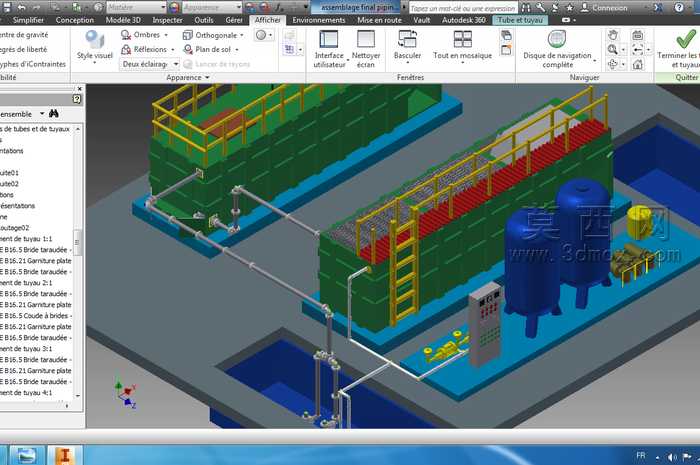Click the binoculars find icon in browser
The height and width of the screenshot is (465, 700).
[54, 113]
